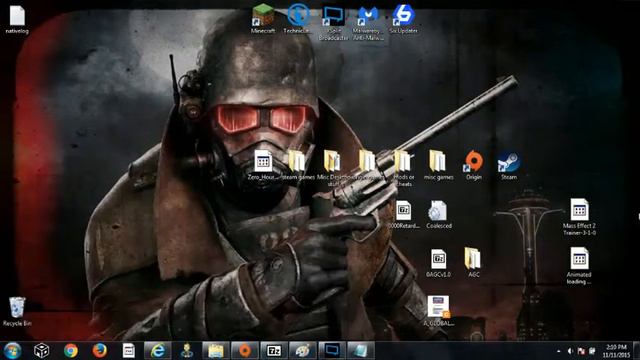Select the Animated loading file

(579, 266)
